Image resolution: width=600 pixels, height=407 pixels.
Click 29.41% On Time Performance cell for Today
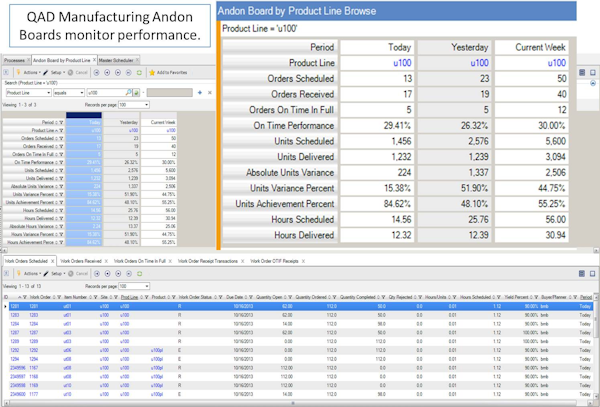pos(377,126)
